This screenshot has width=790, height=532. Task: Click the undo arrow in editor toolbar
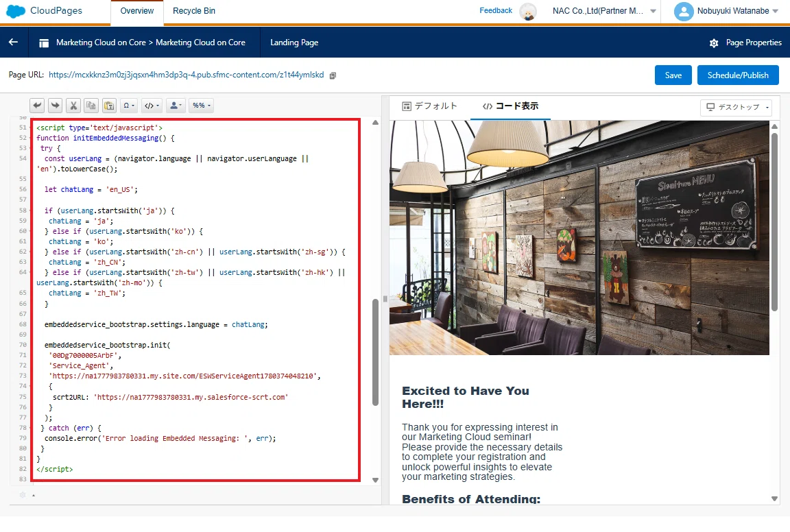coord(37,106)
